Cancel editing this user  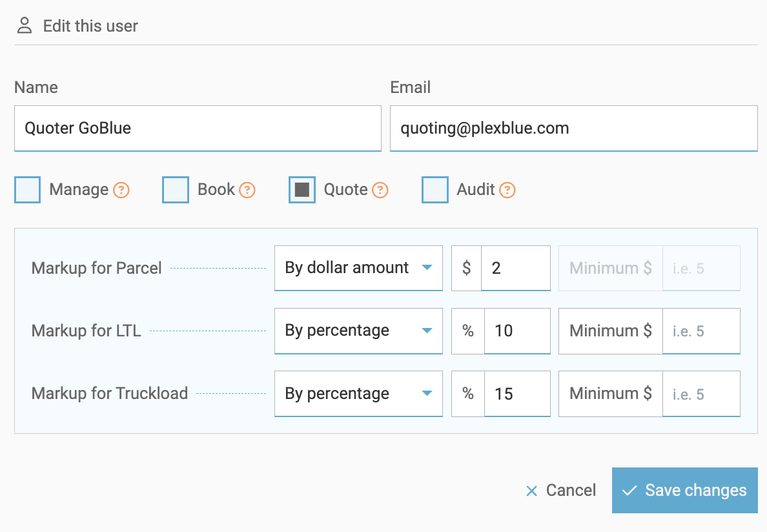pyautogui.click(x=561, y=491)
